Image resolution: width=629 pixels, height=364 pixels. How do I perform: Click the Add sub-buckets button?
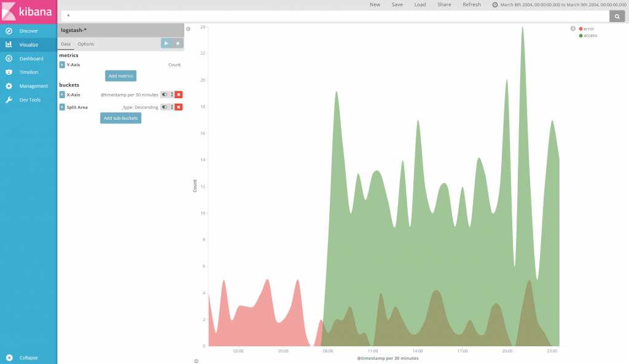click(x=121, y=118)
